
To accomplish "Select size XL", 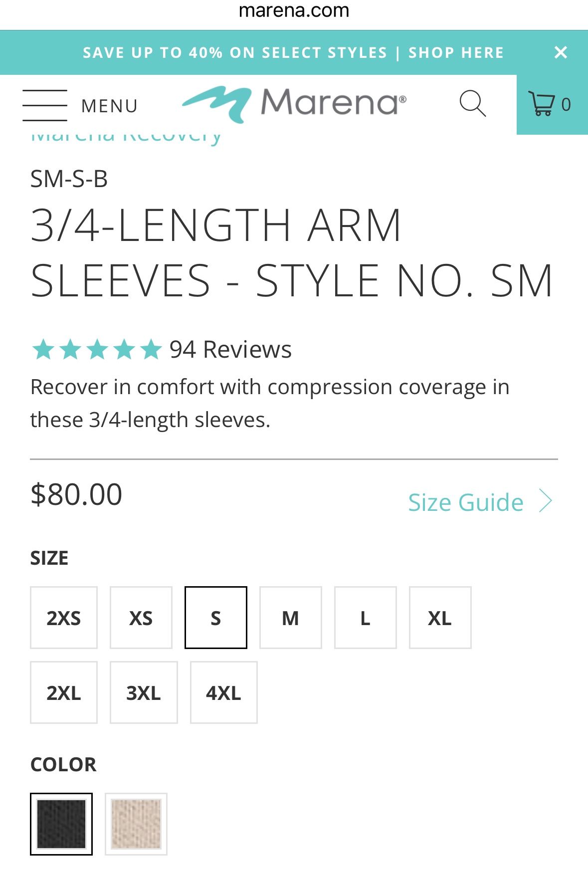I will pos(440,618).
